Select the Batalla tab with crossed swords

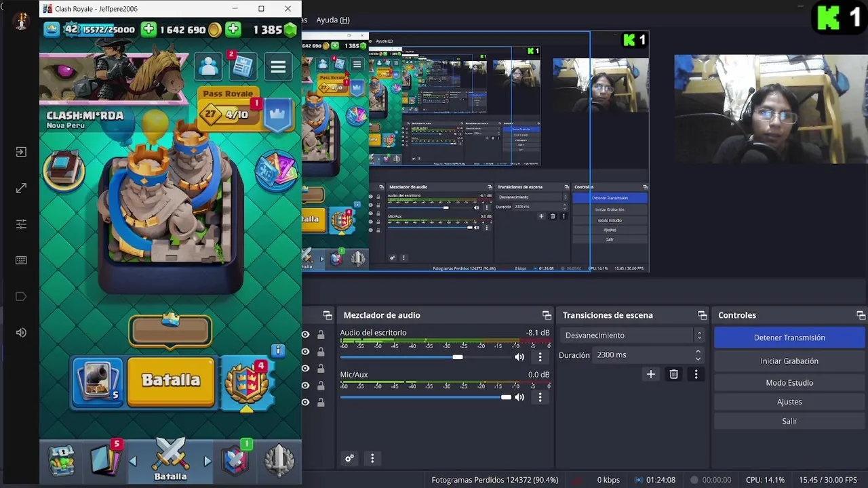170,461
